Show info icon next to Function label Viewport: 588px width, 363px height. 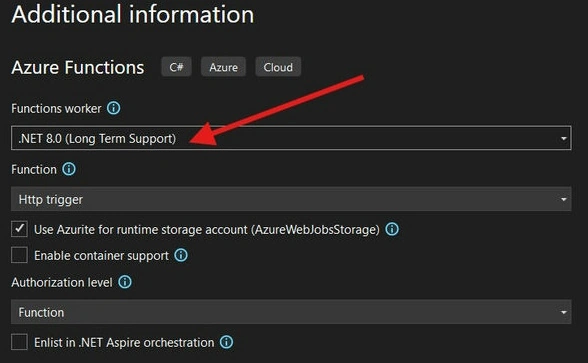coord(69,169)
